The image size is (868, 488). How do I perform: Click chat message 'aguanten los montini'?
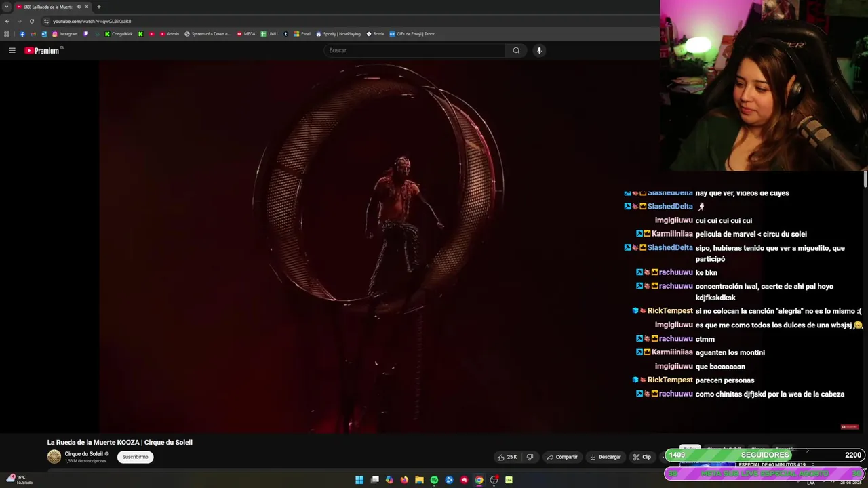(x=730, y=352)
